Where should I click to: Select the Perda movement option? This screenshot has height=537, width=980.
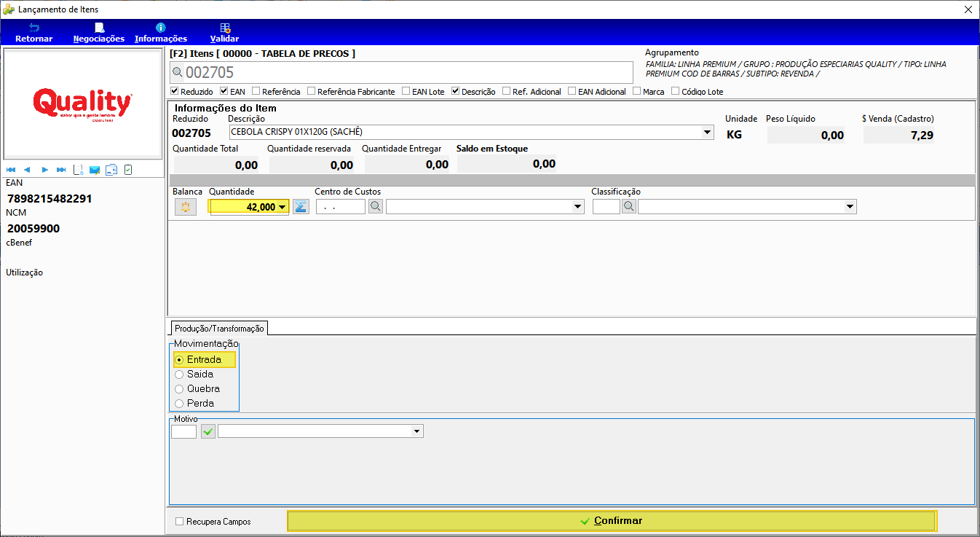click(179, 404)
